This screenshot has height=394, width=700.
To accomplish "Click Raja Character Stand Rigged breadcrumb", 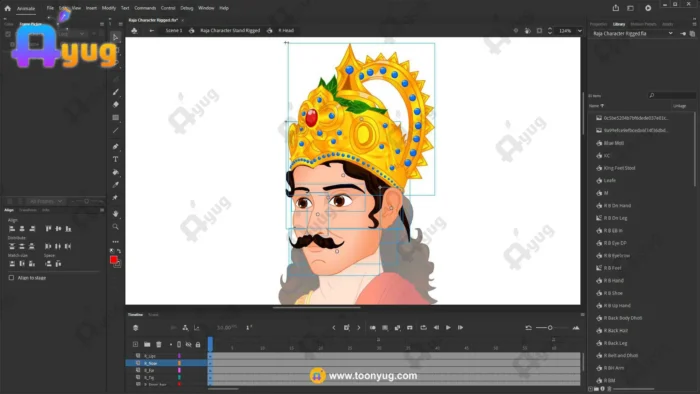I will 230,31.
